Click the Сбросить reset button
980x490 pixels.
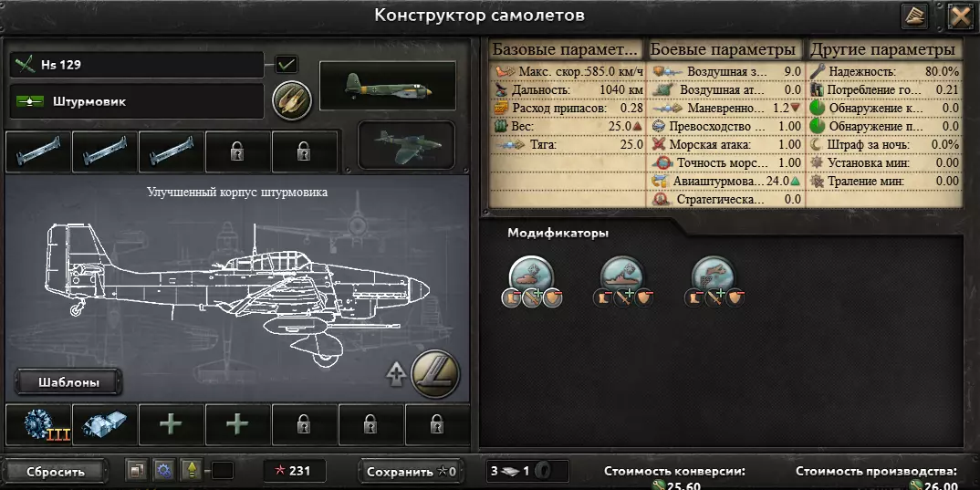56,471
